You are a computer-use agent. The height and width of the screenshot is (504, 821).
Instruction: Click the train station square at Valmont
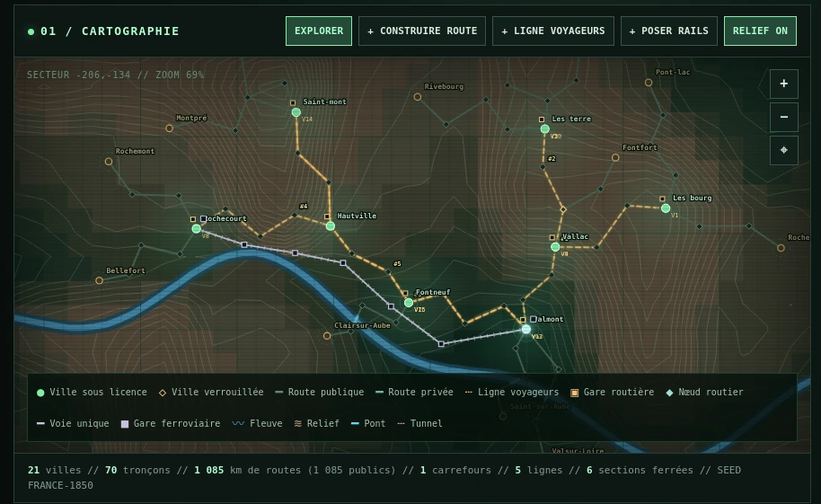(x=533, y=319)
